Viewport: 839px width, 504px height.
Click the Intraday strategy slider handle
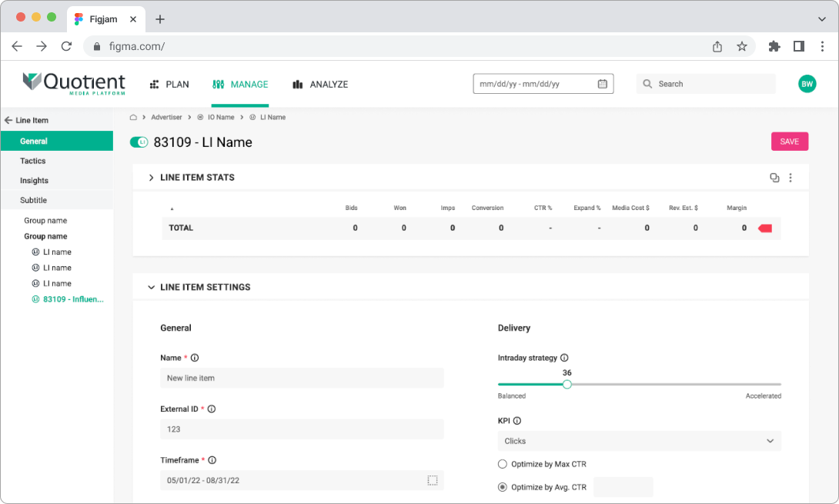click(567, 384)
